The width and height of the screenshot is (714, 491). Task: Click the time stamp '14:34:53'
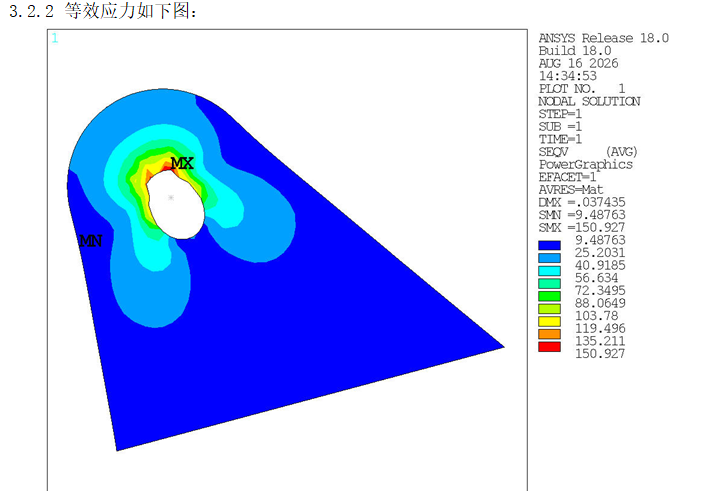click(x=567, y=76)
